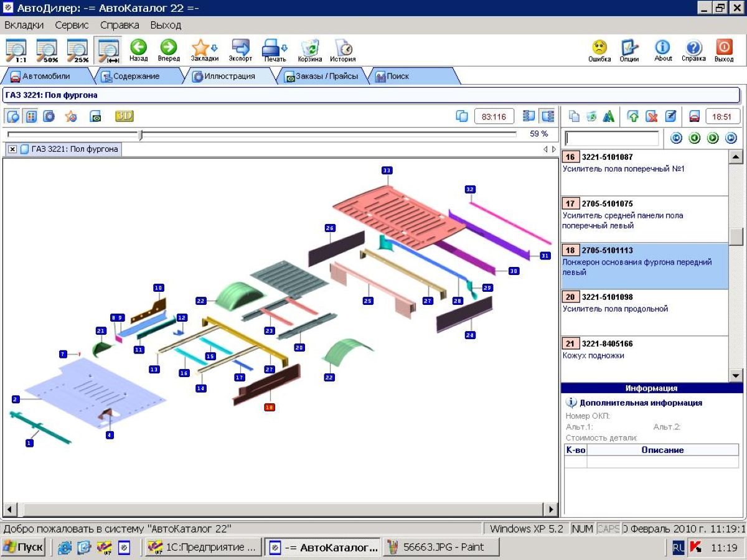Open the Справка menu in menu bar
The height and width of the screenshot is (560, 747).
pyautogui.click(x=120, y=26)
